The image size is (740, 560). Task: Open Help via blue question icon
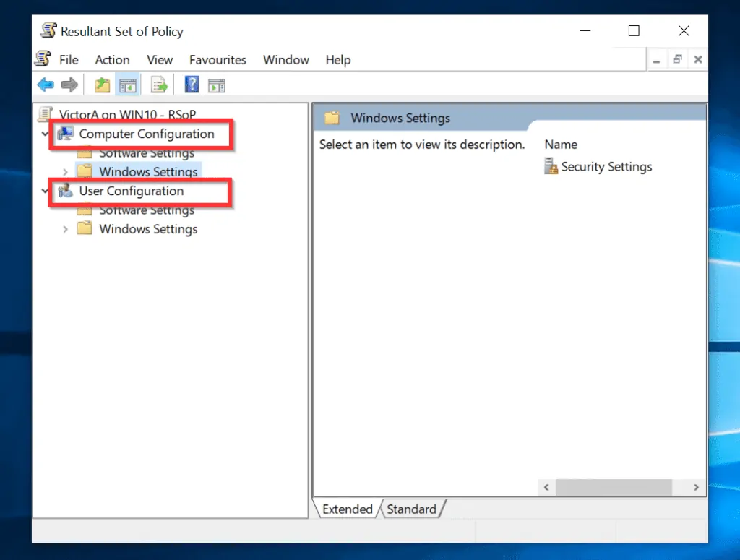point(192,85)
